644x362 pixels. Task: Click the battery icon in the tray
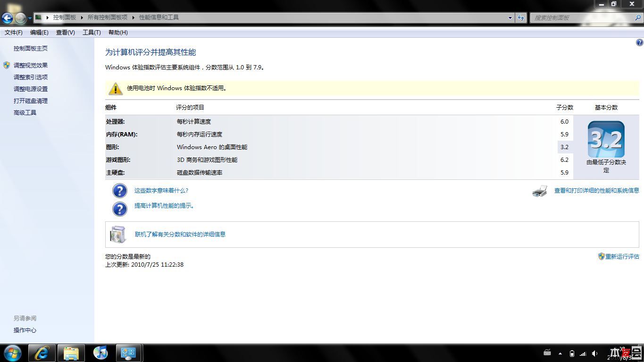(572, 354)
